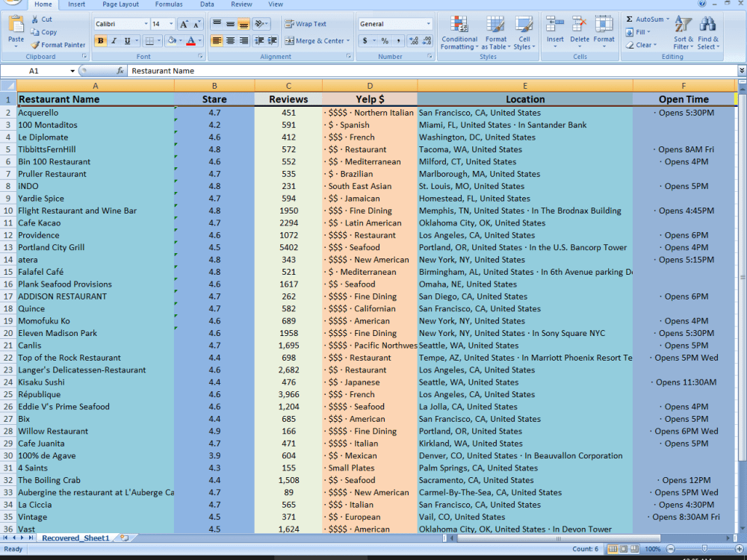Click Decrease Indent icon
747x560 pixels.
coord(259,41)
